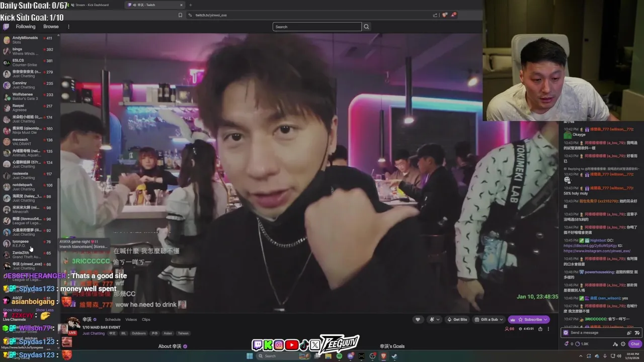
Task: Open Steam from the taskbar
Action: click(x=394, y=356)
